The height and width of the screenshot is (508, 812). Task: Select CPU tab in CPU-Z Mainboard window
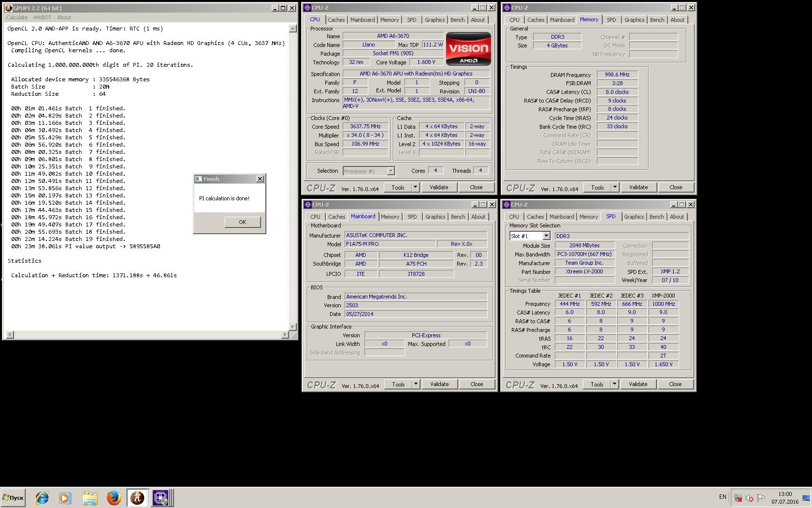(315, 217)
